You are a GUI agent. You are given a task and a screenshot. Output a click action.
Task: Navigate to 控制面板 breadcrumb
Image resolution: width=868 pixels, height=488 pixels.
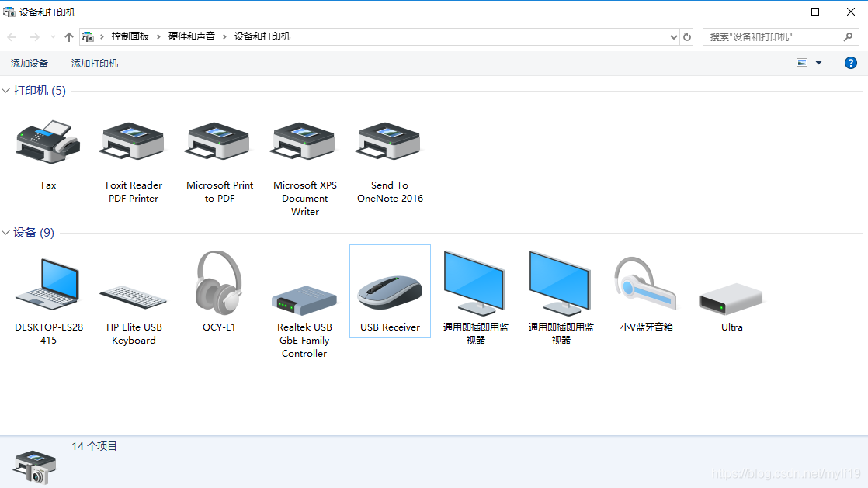pyautogui.click(x=130, y=36)
